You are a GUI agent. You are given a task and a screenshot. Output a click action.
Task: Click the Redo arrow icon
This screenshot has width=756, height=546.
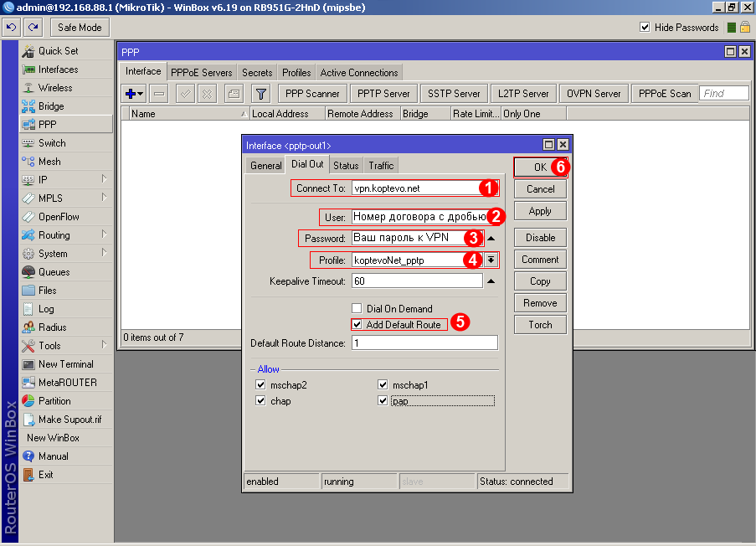[33, 28]
